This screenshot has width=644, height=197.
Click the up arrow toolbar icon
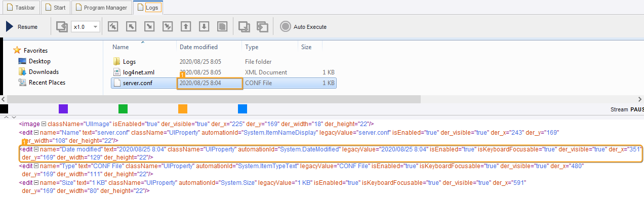(186, 27)
